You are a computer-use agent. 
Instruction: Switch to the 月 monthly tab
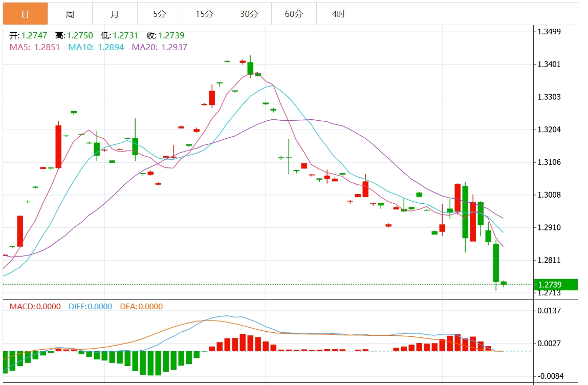[115, 14]
